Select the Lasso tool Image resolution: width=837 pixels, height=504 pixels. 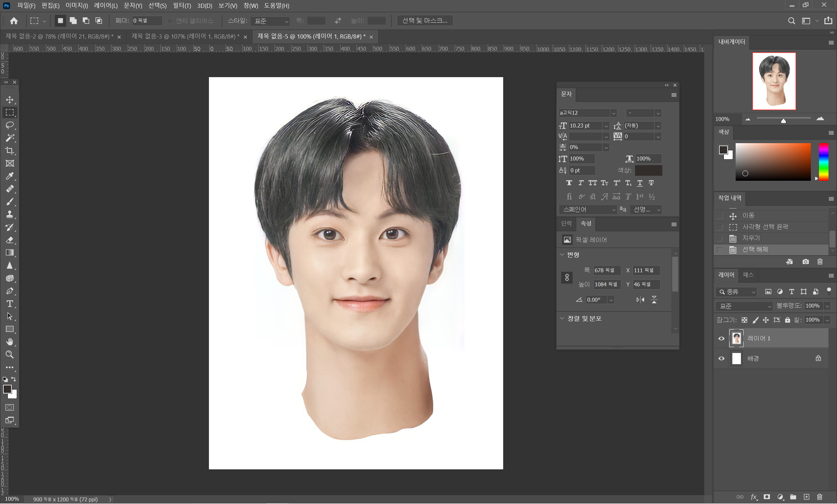click(9, 125)
